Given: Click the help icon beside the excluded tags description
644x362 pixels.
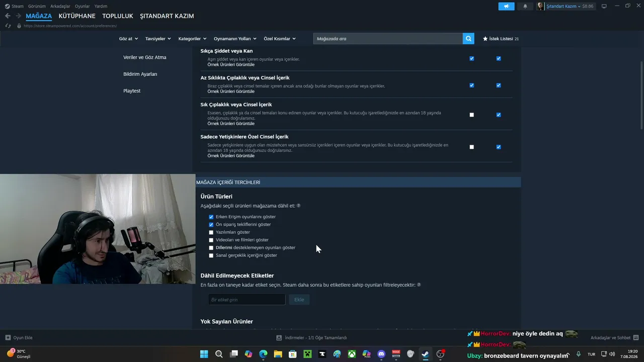Looking at the screenshot, I should coord(419,285).
